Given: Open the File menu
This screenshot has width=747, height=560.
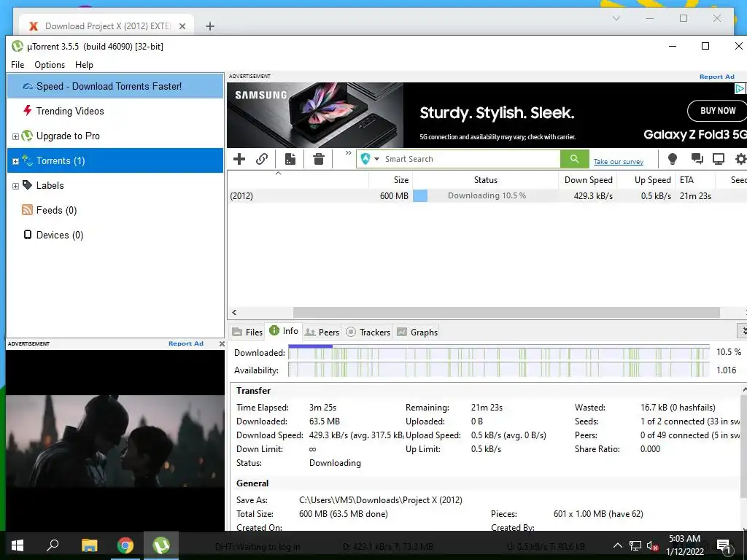Looking at the screenshot, I should coord(18,65).
